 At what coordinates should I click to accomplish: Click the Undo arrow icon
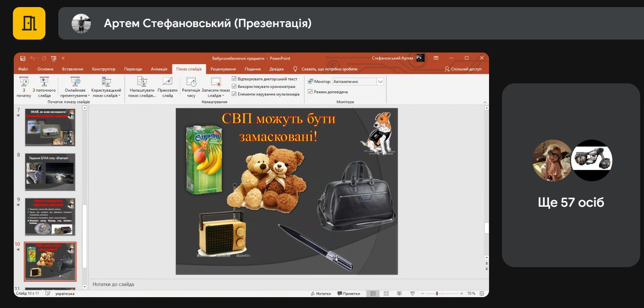33,58
